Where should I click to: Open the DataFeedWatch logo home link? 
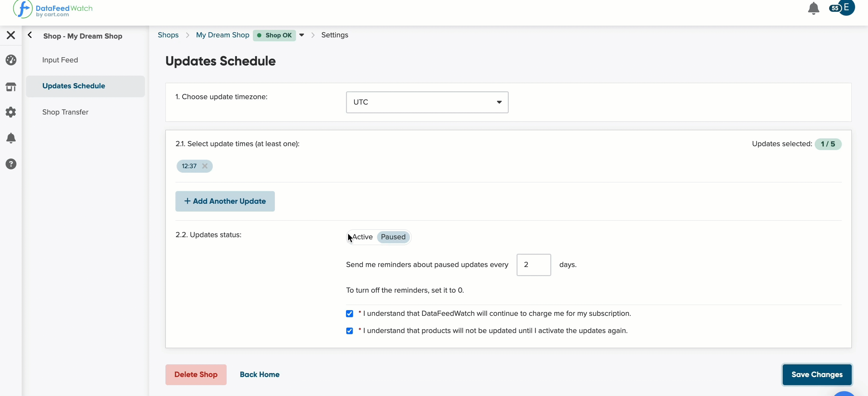pyautogui.click(x=53, y=9)
